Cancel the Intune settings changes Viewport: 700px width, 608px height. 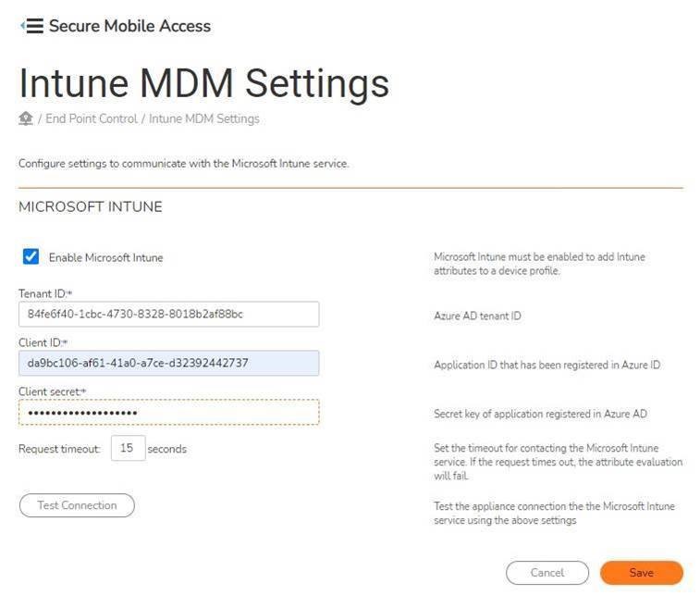546,573
